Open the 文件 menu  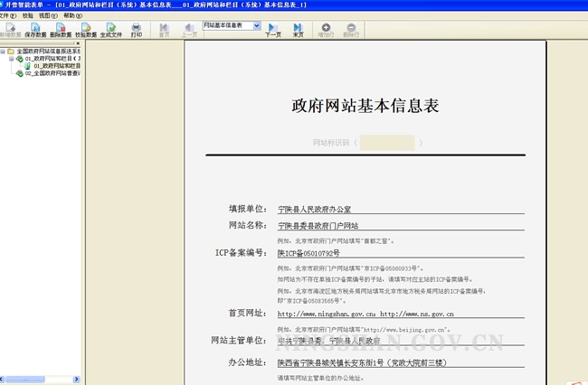pyautogui.click(x=7, y=15)
